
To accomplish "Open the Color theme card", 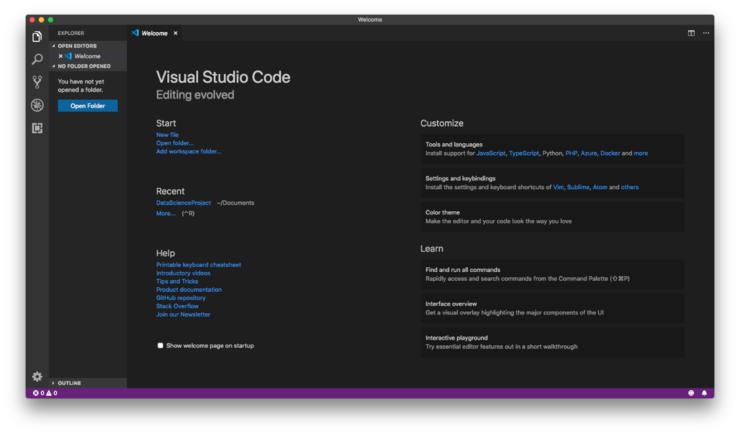I will pyautogui.click(x=552, y=217).
